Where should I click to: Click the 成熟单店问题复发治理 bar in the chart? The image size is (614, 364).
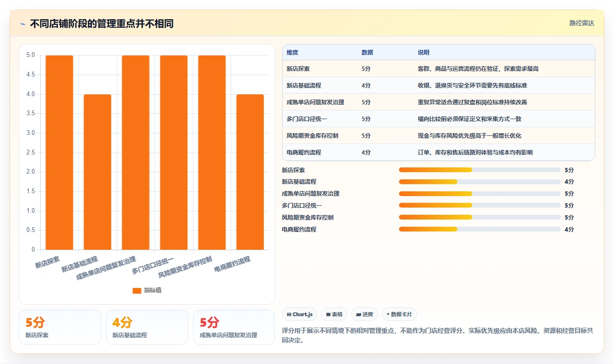[136, 153]
